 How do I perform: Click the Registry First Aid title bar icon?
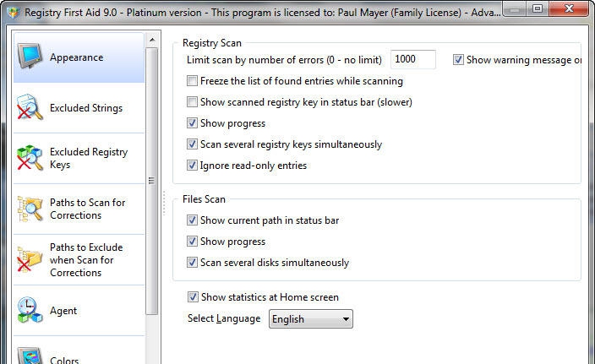pos(14,13)
